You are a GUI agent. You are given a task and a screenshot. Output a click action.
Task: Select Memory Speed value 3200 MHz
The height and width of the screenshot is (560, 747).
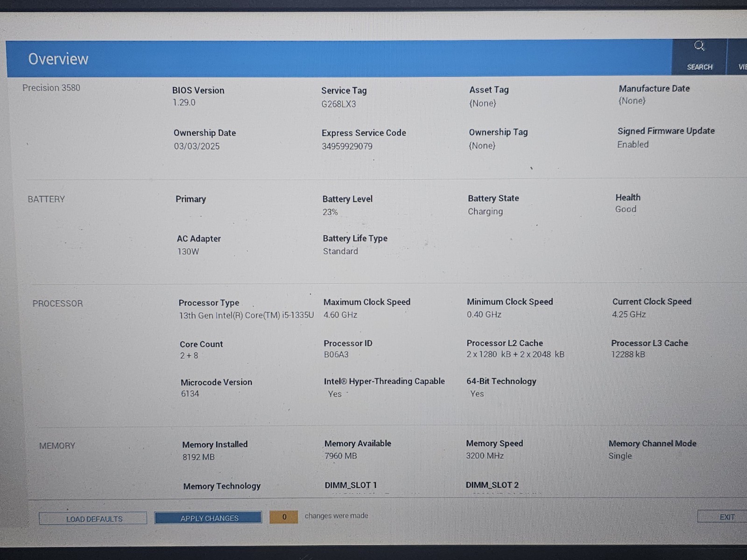[485, 455]
